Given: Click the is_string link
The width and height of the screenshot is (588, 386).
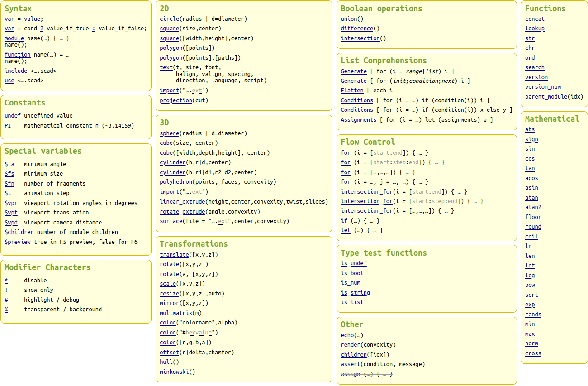Looking at the screenshot, I should (x=355, y=293).
